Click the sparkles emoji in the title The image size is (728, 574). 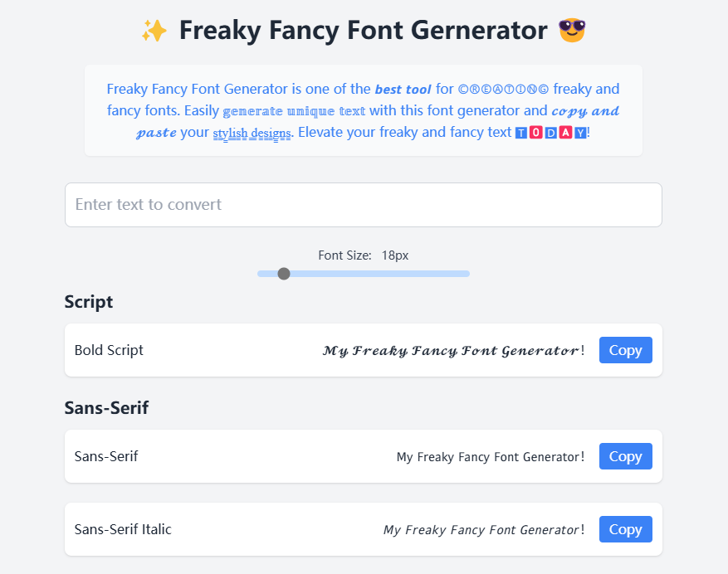(x=154, y=31)
